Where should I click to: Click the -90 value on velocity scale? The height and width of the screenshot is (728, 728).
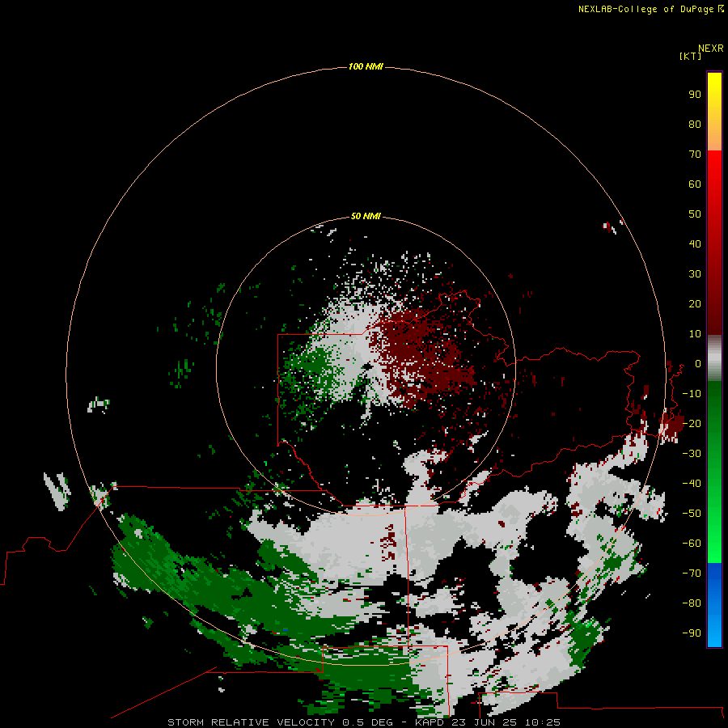pyautogui.click(x=692, y=633)
